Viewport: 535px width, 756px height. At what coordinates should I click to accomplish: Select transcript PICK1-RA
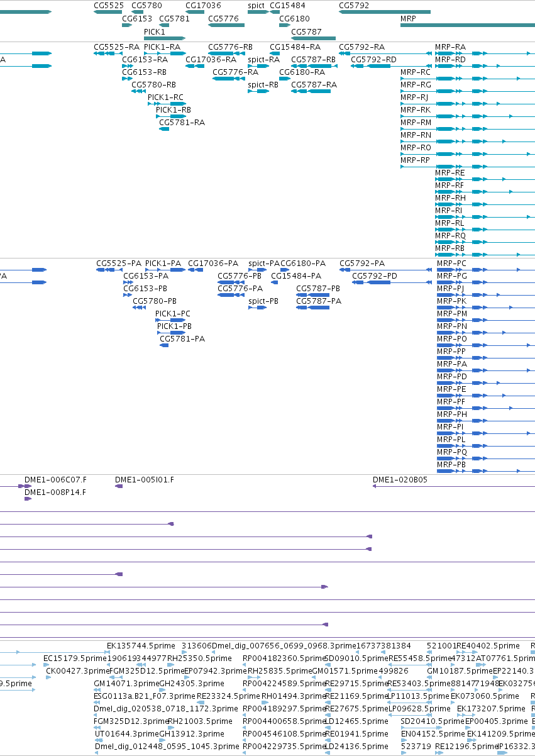click(x=162, y=47)
